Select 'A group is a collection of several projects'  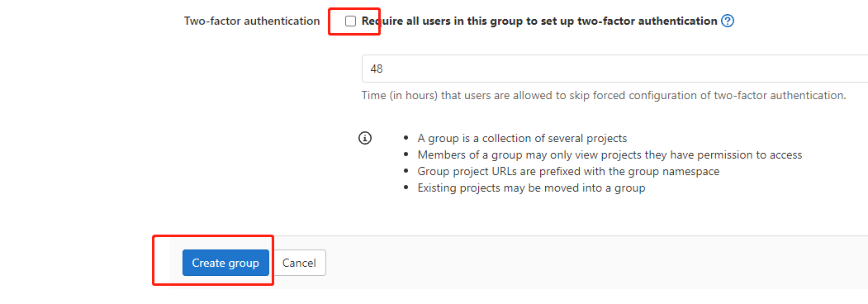(x=522, y=138)
